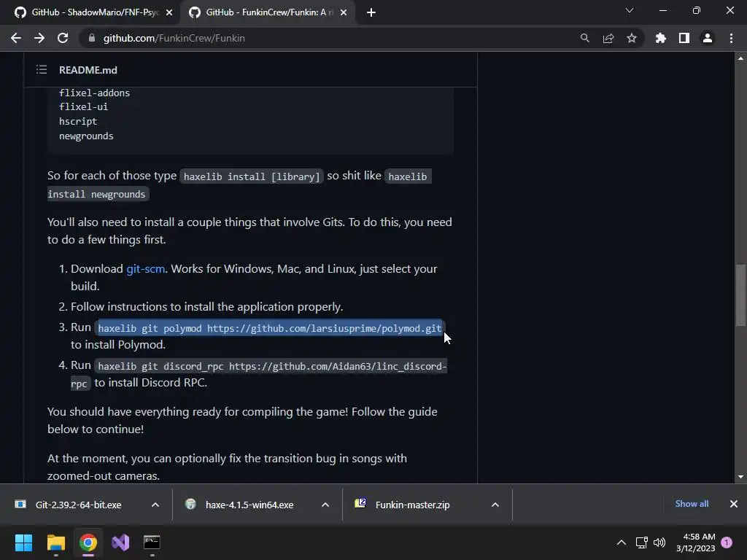
Task: Open Visual Studio from taskbar
Action: [120, 542]
